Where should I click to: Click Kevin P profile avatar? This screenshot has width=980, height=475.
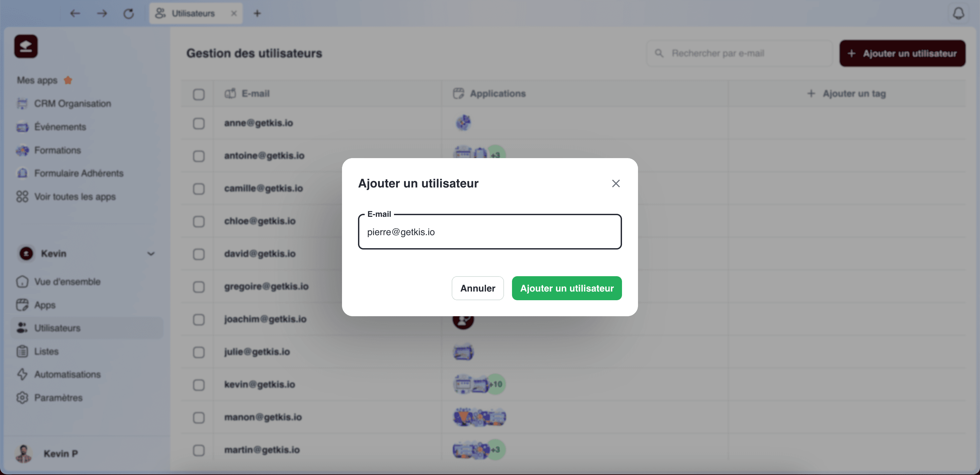24,453
